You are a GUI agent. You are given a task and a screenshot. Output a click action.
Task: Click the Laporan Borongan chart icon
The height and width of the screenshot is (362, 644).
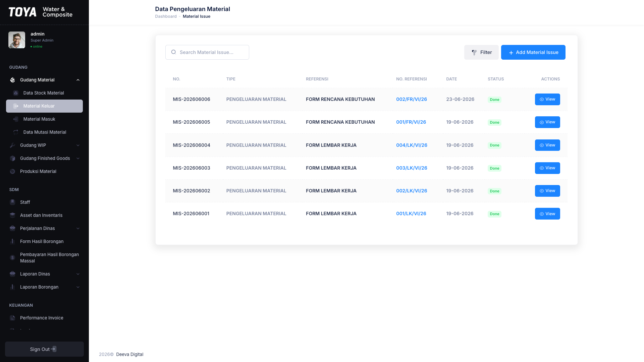(12, 287)
